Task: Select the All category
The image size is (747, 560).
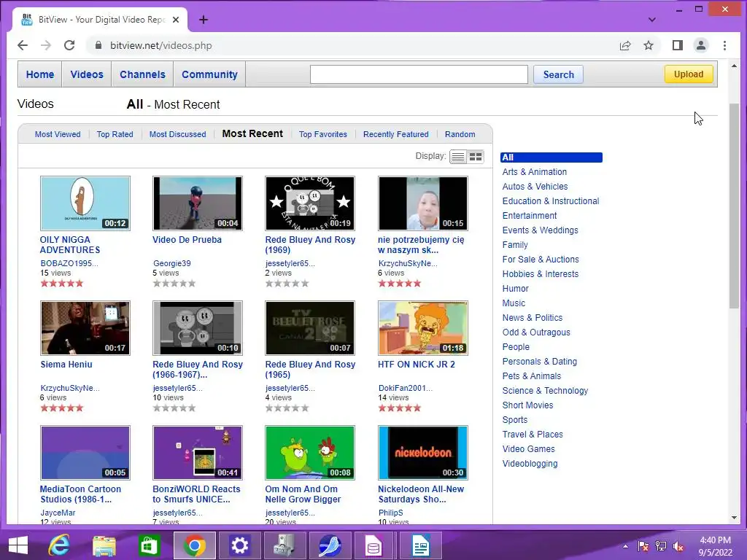Action: (x=551, y=157)
